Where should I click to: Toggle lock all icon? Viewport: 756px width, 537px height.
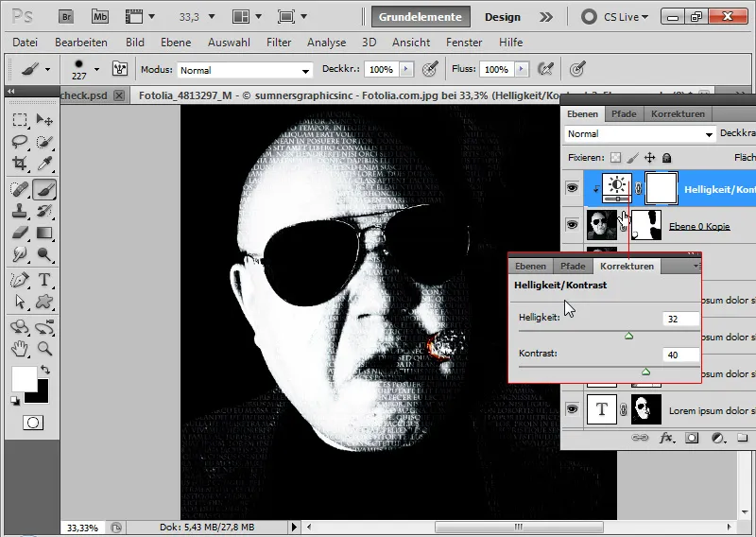click(x=666, y=158)
